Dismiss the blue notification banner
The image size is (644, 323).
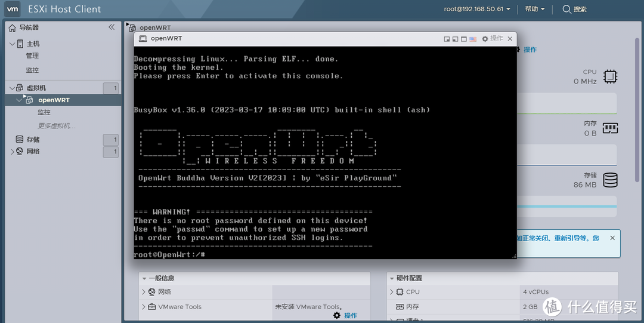click(x=612, y=238)
